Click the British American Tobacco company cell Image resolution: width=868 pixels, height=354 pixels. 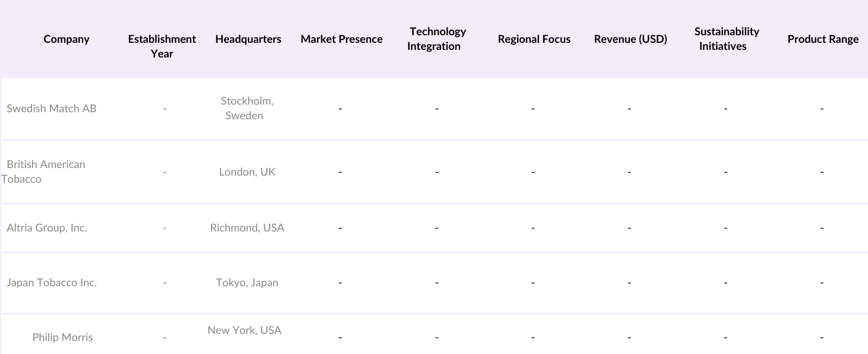tap(45, 171)
